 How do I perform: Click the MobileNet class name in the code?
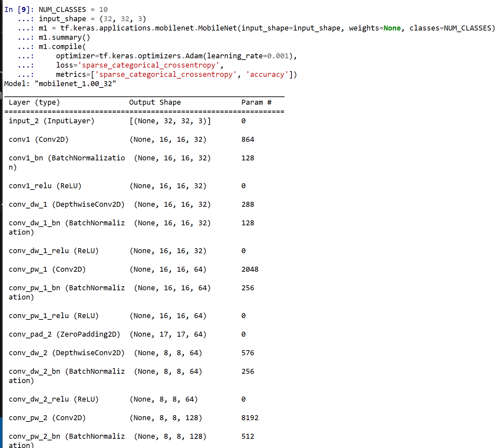[218, 28]
